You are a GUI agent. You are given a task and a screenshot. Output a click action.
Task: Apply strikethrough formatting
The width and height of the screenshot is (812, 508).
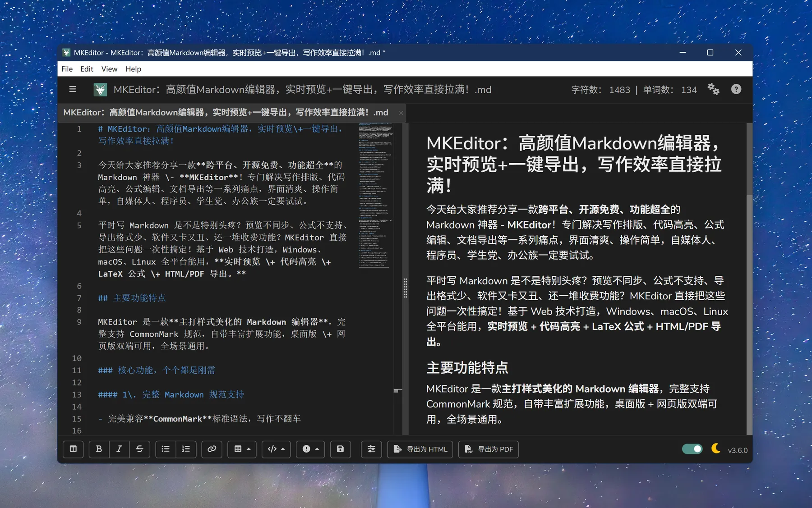point(139,449)
